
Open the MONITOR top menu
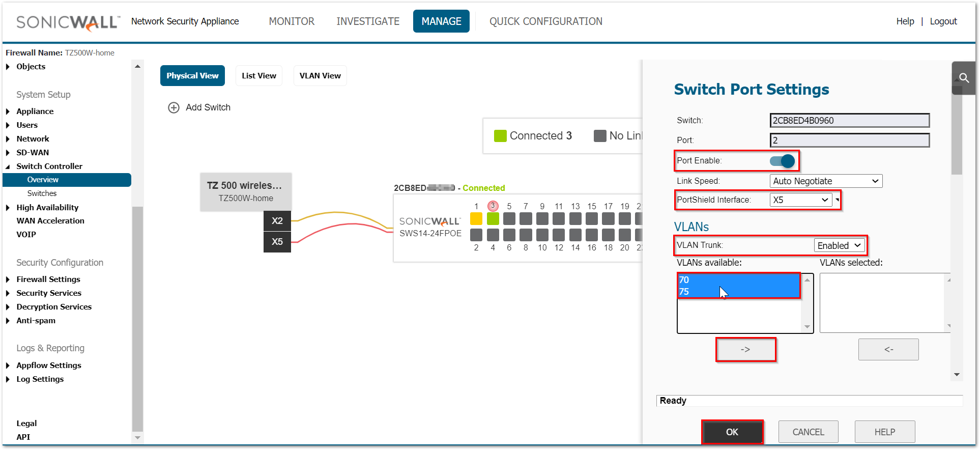coord(292,21)
